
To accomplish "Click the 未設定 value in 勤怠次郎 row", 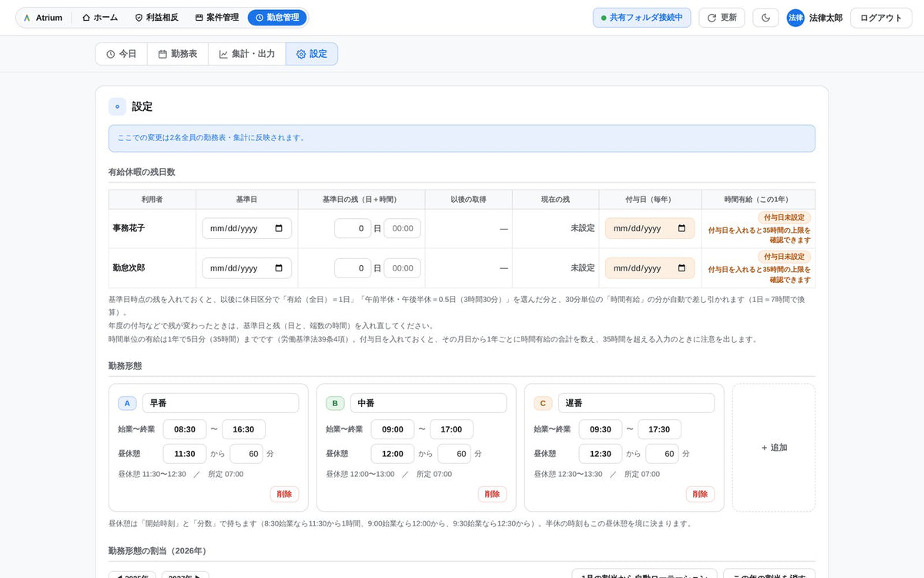I will tap(582, 268).
